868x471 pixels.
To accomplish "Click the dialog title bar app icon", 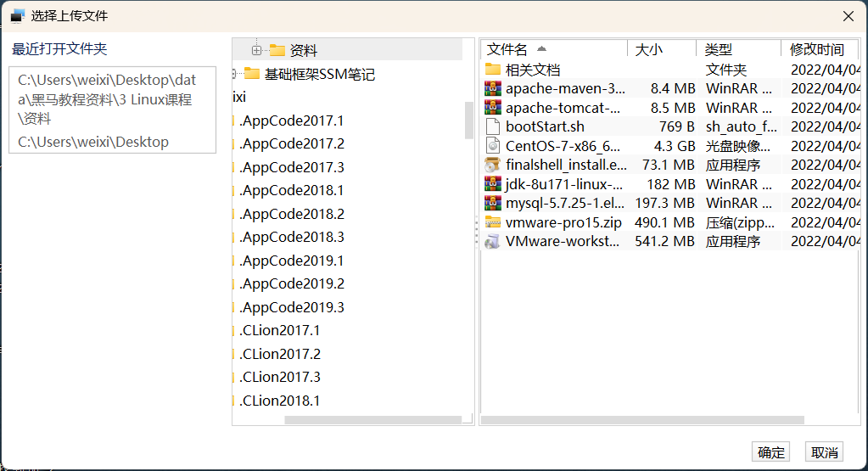I will (18, 16).
